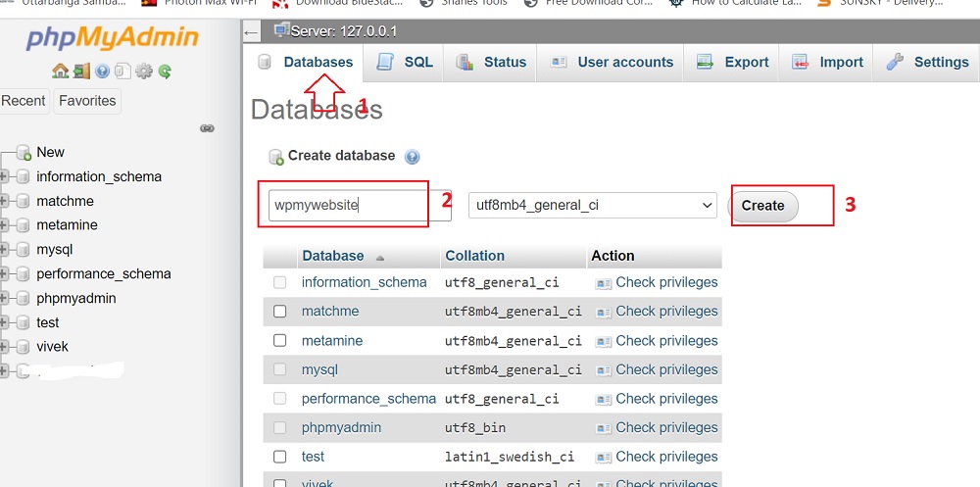This screenshot has width=980, height=487.
Task: Expand mysql node in navigation tree
Action: click(4, 250)
